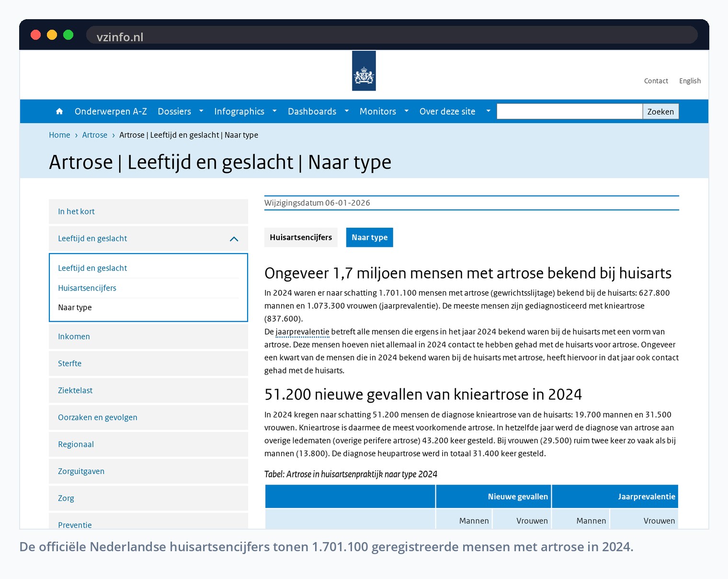Open Ziektelast sidebar section
Image resolution: width=728 pixels, height=579 pixels.
pos(148,391)
